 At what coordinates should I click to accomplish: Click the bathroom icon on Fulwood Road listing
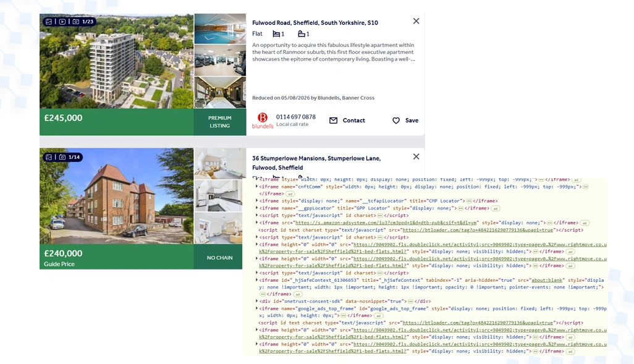tap(302, 34)
